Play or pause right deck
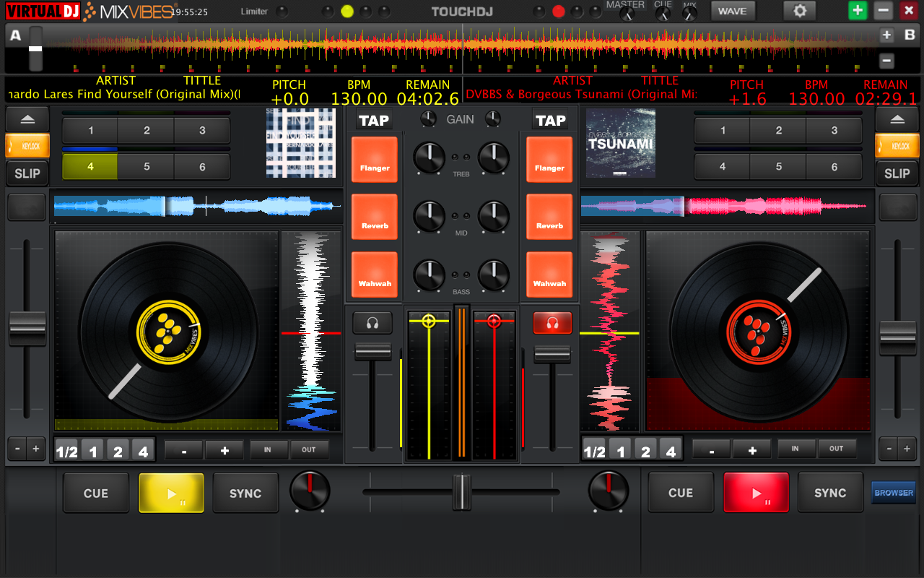This screenshot has height=578, width=924. (x=756, y=493)
